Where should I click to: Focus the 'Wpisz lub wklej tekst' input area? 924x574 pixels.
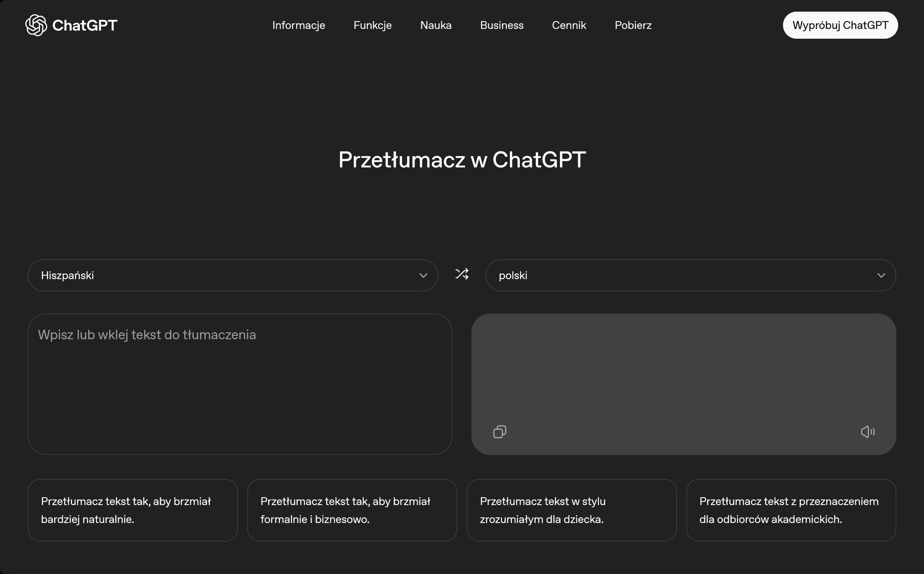click(240, 384)
